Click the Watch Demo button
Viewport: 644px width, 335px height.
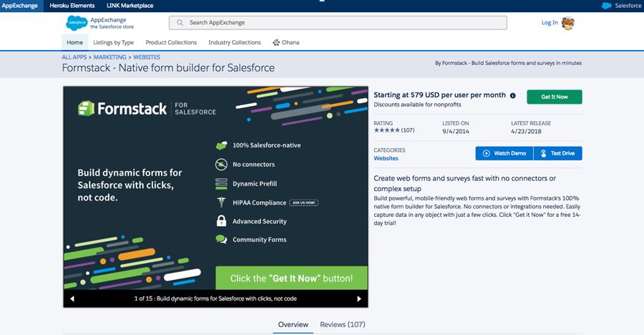504,153
